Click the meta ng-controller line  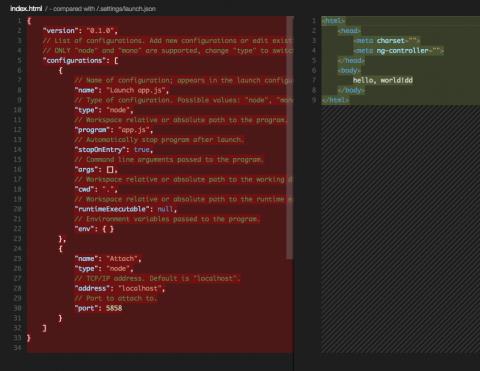coord(399,51)
